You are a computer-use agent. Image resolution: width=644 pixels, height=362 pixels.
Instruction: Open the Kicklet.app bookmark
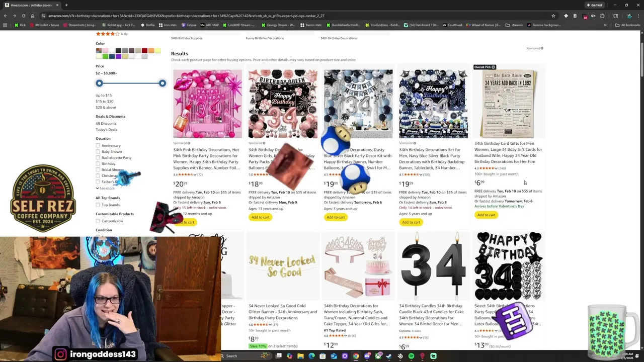click(x=119, y=25)
